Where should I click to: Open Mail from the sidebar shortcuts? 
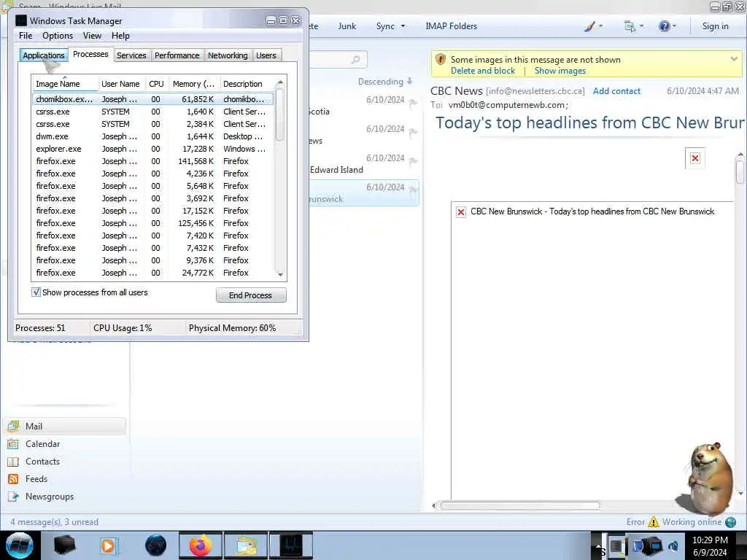[x=65, y=426]
